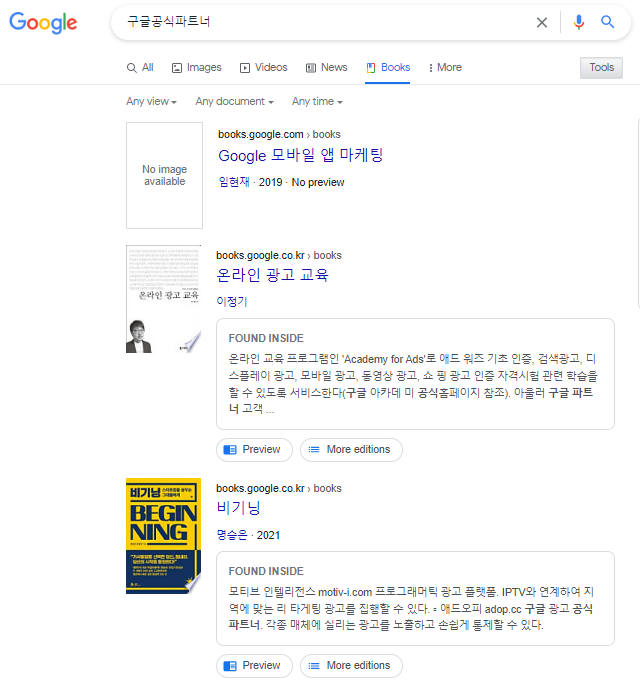Expand the Any view filter
The image size is (640, 687).
[x=151, y=102]
